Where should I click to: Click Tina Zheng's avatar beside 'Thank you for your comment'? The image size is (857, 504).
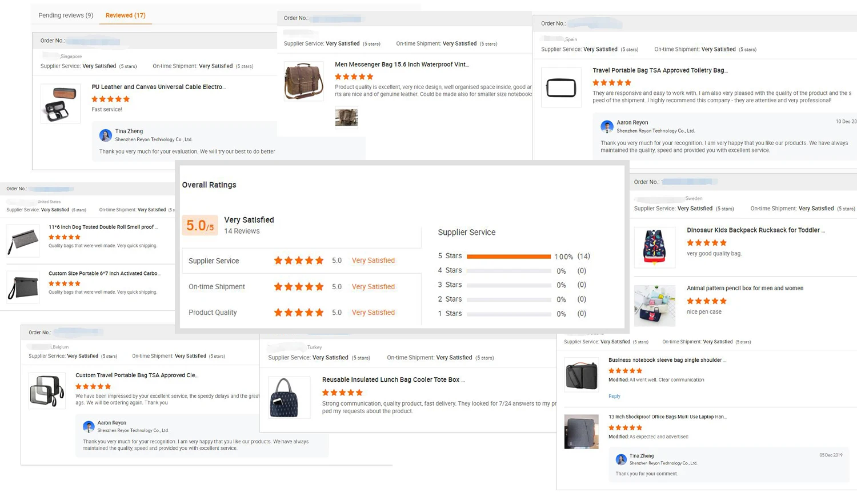[621, 459]
